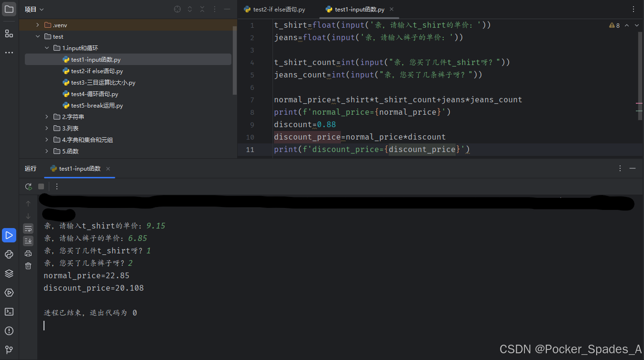The image size is (644, 360).
Task: Expand the 2.字符串 folder
Action: point(47,117)
